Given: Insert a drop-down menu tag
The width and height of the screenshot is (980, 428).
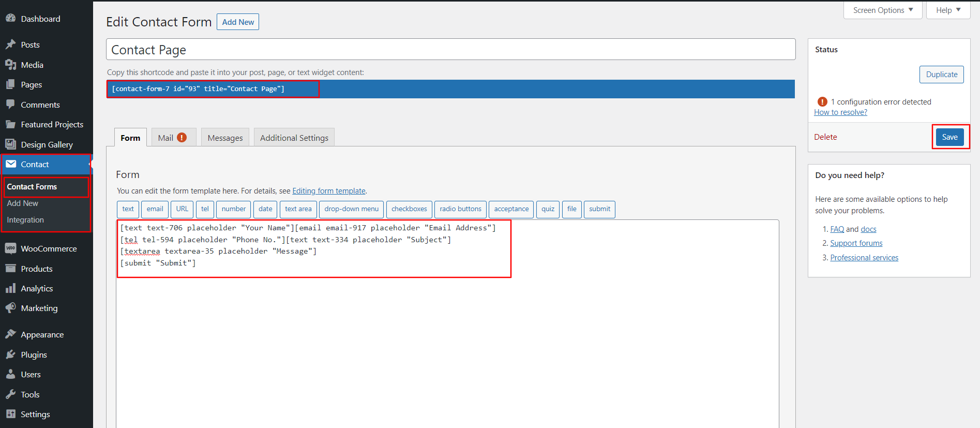Looking at the screenshot, I should pos(352,209).
